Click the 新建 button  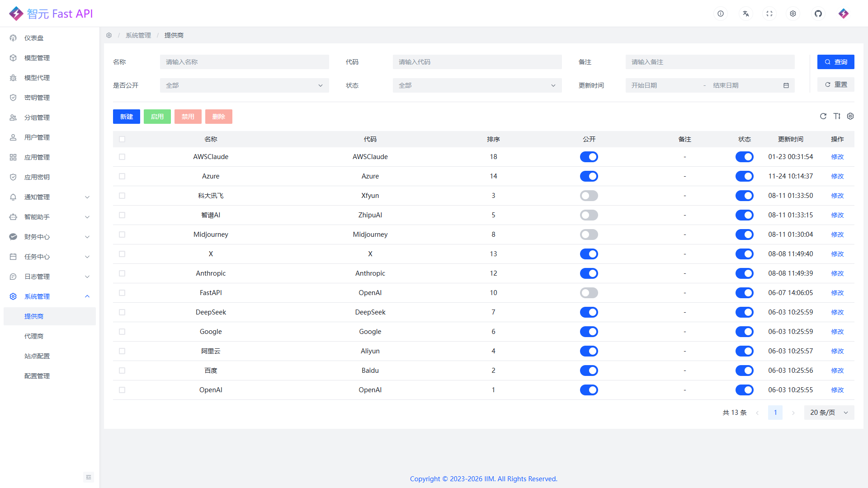126,117
